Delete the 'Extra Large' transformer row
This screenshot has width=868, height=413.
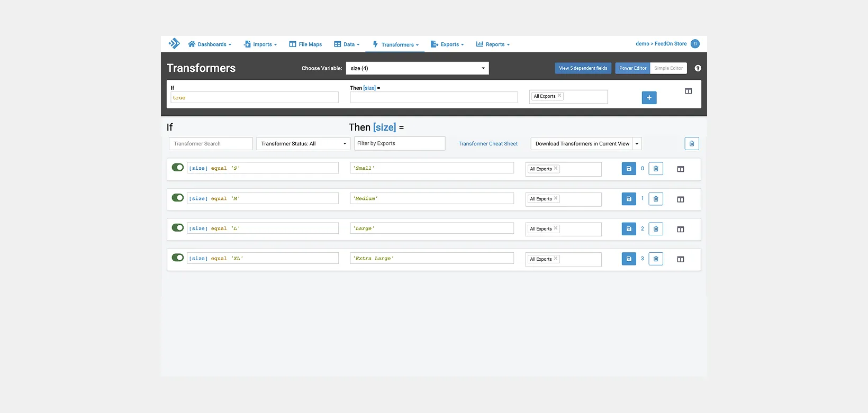coord(656,259)
